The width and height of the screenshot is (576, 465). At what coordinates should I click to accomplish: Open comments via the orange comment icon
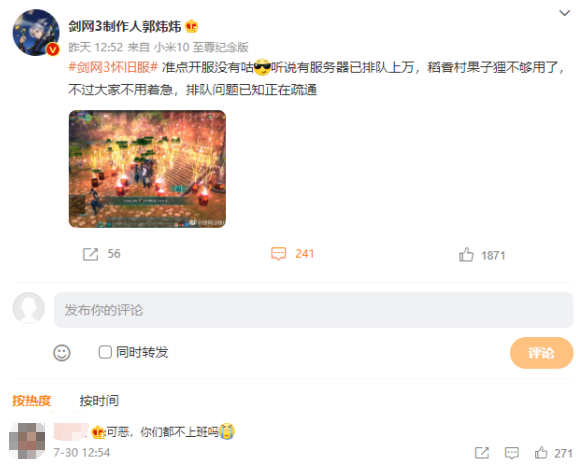278,254
